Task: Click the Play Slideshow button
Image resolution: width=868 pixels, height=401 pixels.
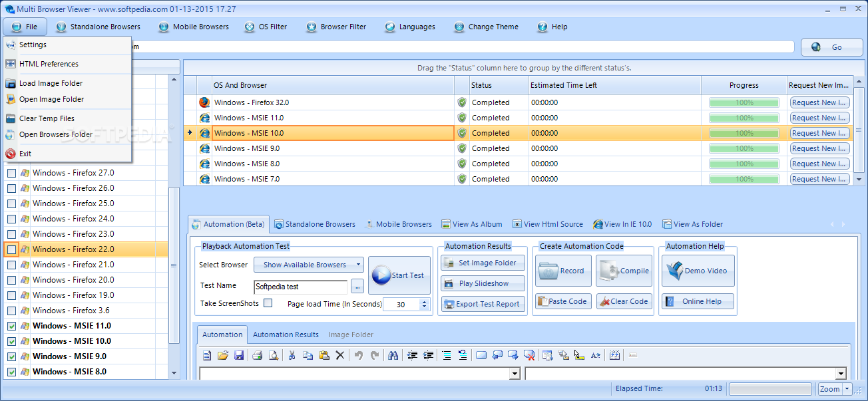Action: [x=483, y=283]
